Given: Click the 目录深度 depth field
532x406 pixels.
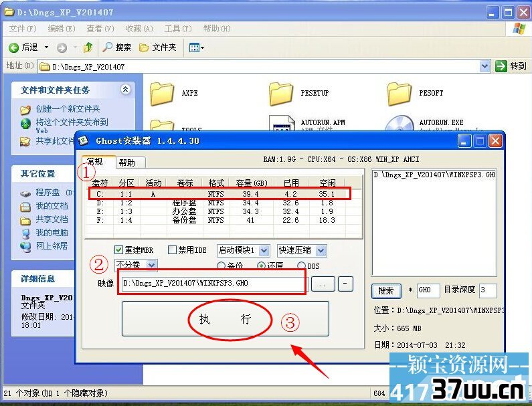Looking at the screenshot, I should 488,290.
